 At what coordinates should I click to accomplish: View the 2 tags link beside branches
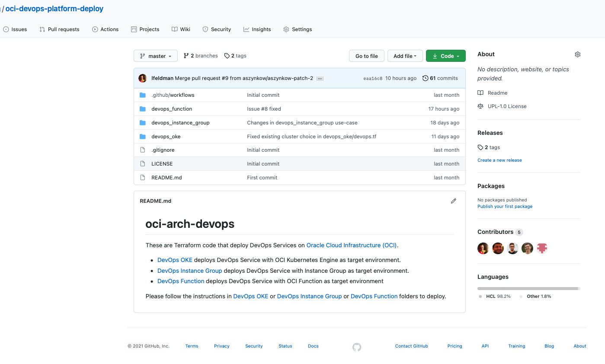click(235, 56)
